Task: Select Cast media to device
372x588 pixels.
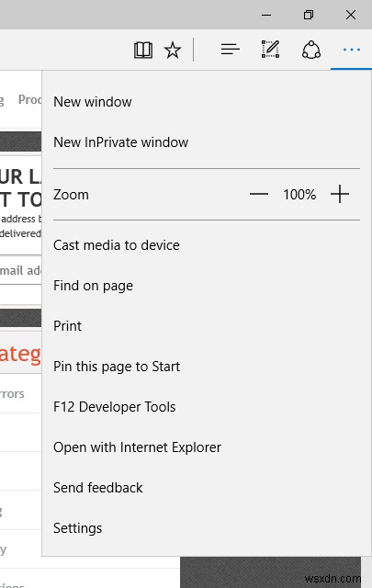Action: (207, 245)
